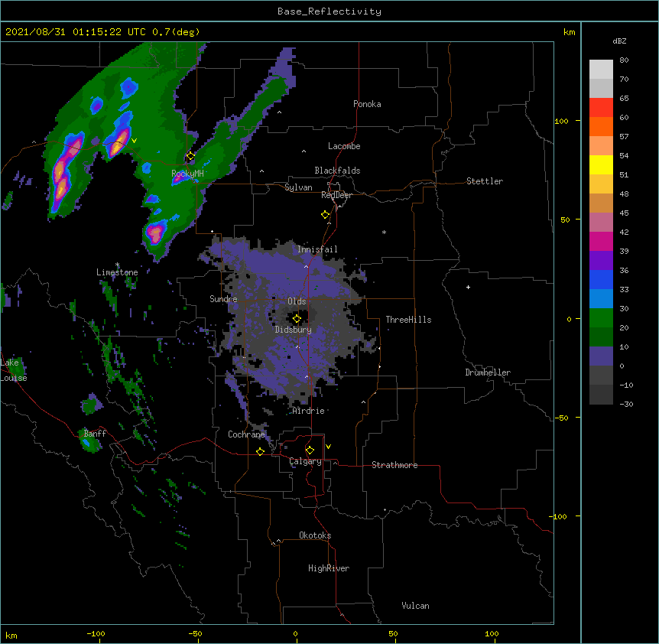Click the Banff town label
The image size is (659, 644).
click(x=95, y=434)
